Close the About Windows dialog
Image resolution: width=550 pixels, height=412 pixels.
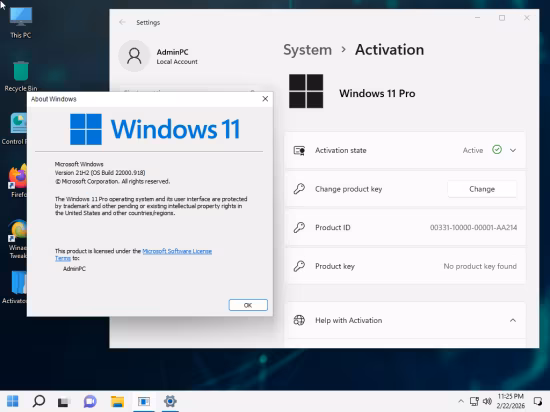[x=265, y=99]
